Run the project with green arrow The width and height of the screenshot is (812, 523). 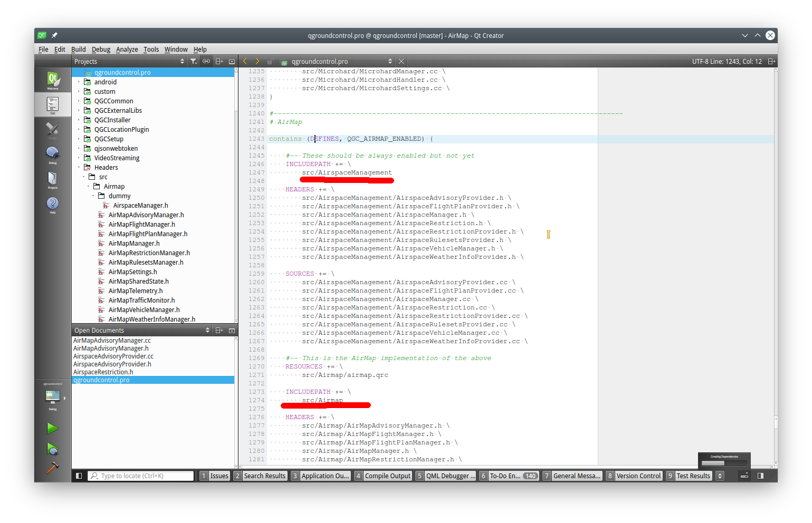point(52,428)
